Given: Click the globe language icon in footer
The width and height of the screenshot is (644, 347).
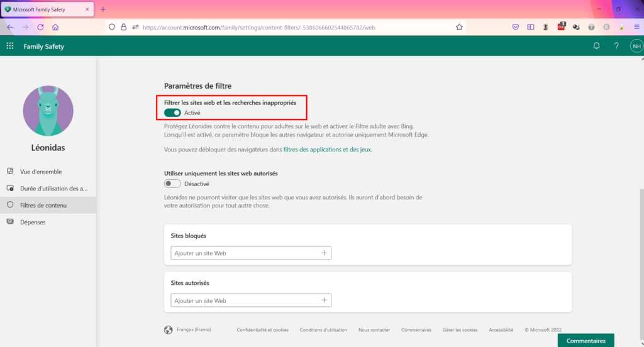Looking at the screenshot, I should 169,330.
